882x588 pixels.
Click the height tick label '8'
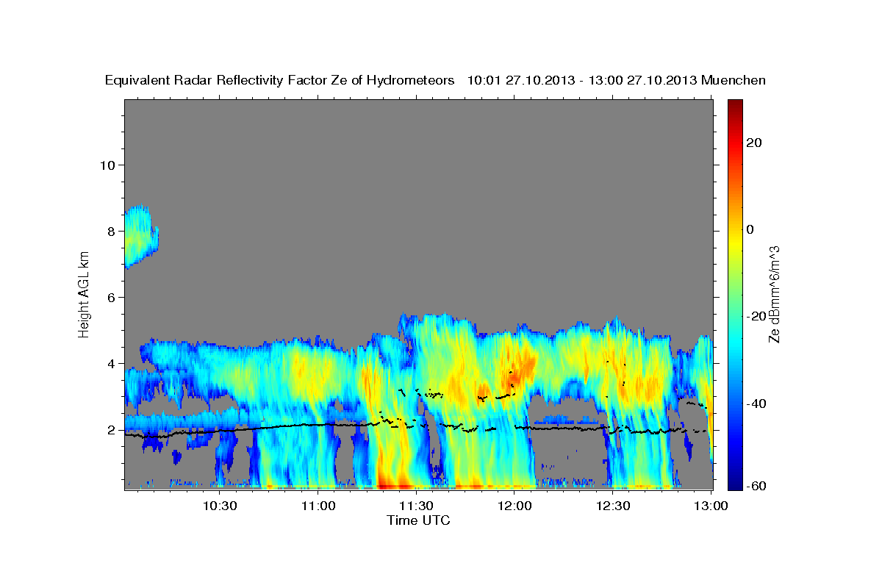coord(110,231)
